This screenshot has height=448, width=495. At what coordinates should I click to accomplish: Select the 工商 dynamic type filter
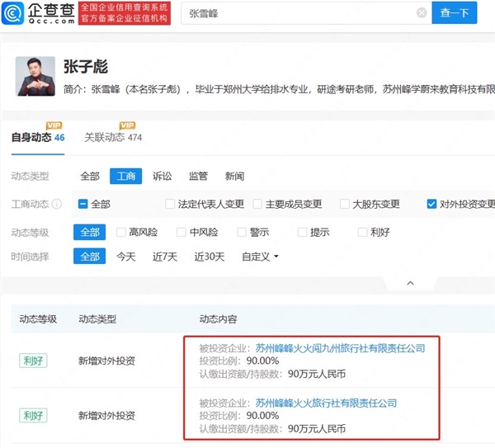(x=125, y=177)
